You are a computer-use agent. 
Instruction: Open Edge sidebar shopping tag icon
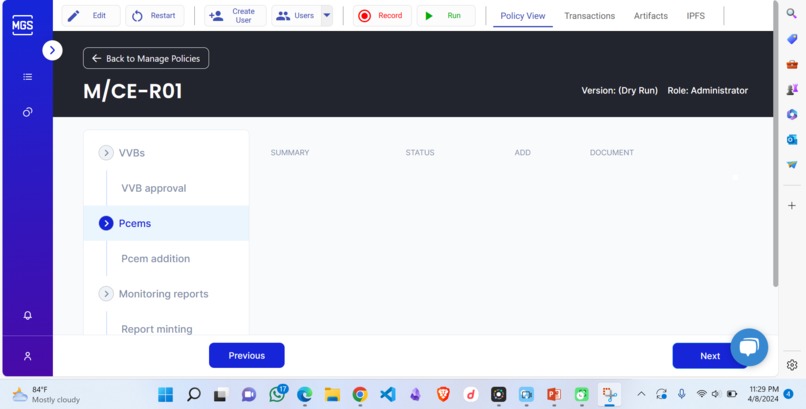pyautogui.click(x=792, y=39)
